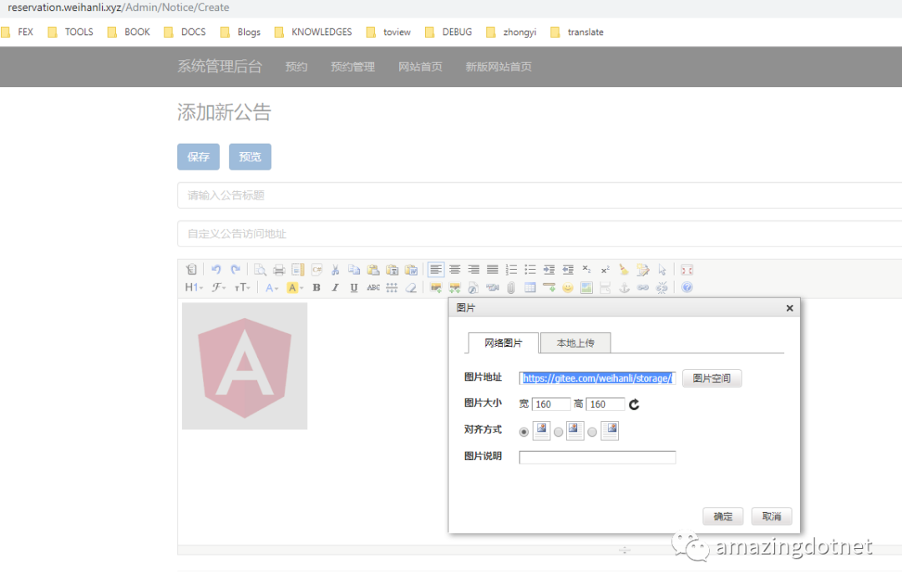Viewport: 902px width, 588px height.
Task: Switch to the 网络图片 tab
Action: [x=504, y=343]
